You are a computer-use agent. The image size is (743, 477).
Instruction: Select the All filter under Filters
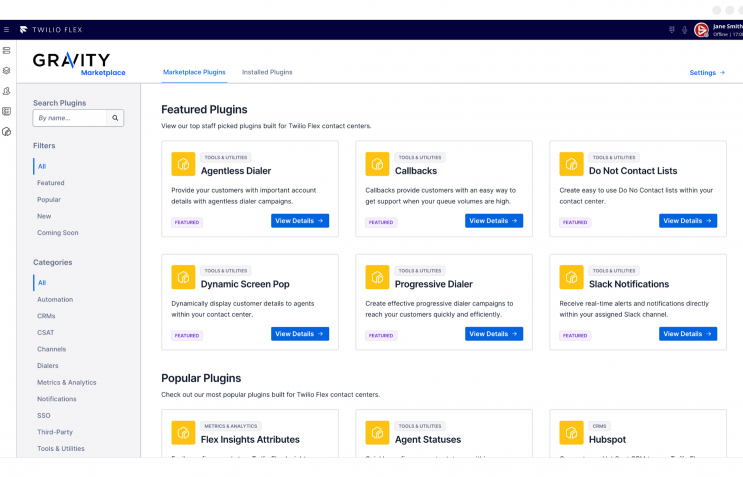[x=42, y=166]
